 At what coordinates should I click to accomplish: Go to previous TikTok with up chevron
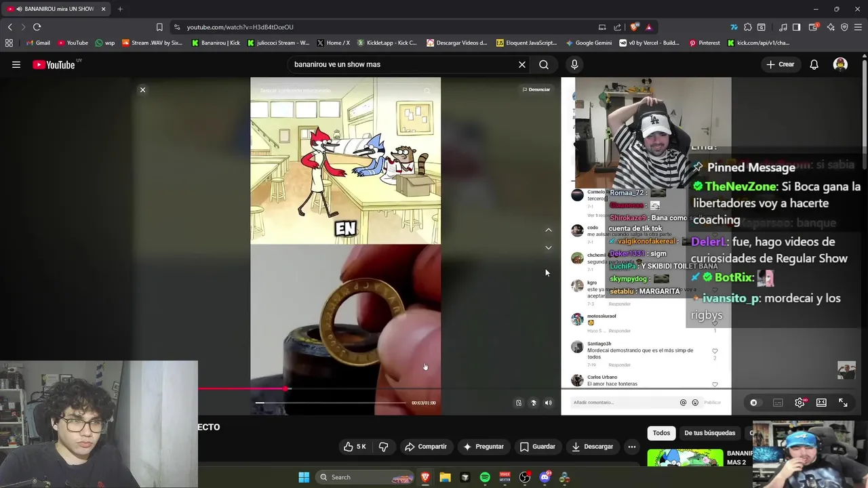tap(549, 230)
